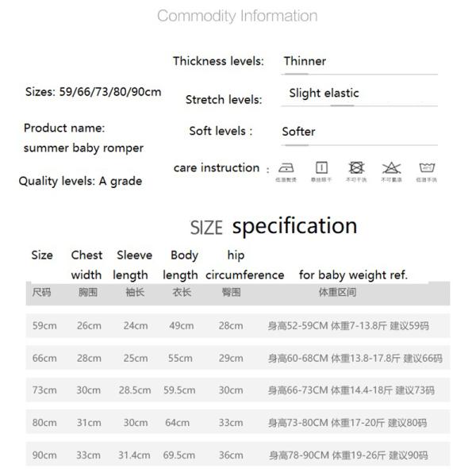
Task: Click the hang-dry care symbol
Action: click(x=321, y=168)
